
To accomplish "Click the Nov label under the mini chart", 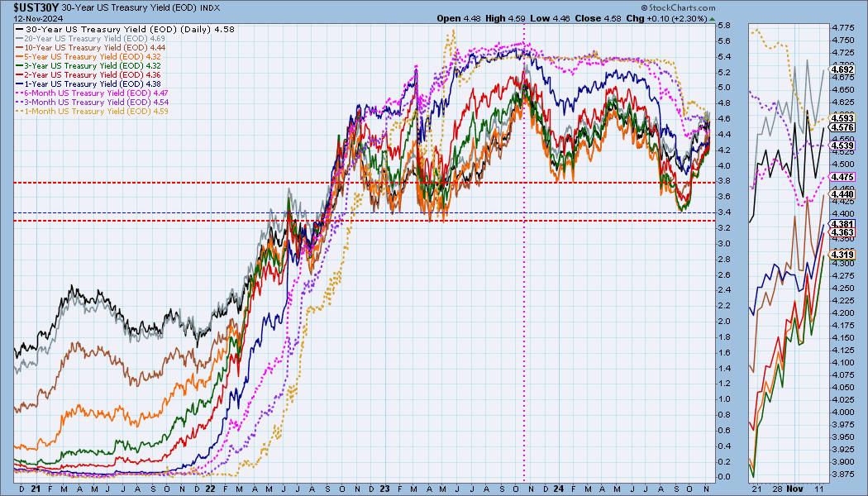I will (x=795, y=489).
